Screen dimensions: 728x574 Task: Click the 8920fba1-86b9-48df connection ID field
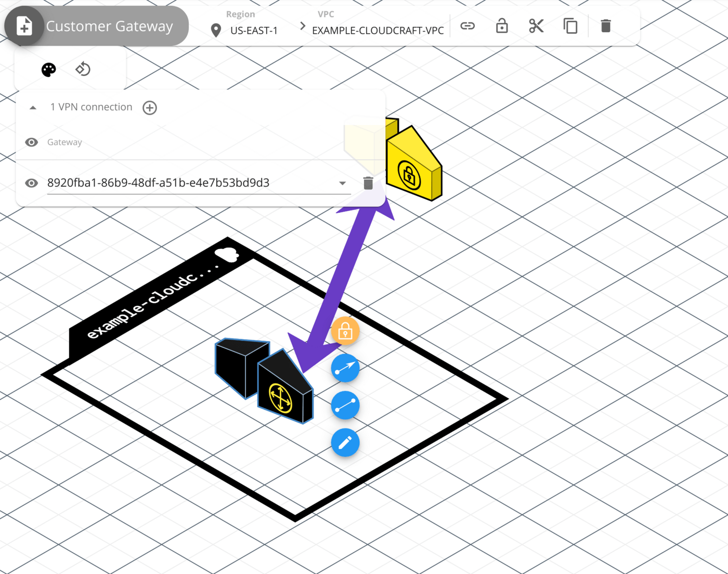[x=199, y=183]
